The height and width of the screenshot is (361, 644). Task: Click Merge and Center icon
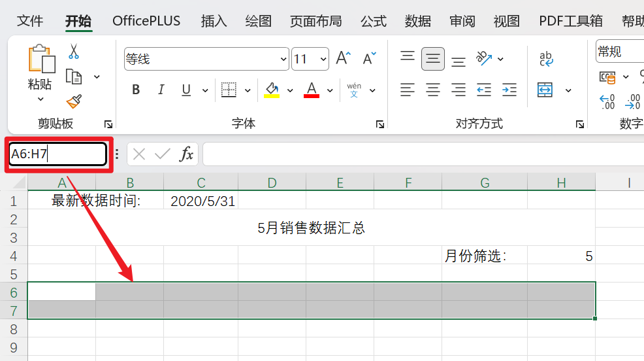[545, 90]
